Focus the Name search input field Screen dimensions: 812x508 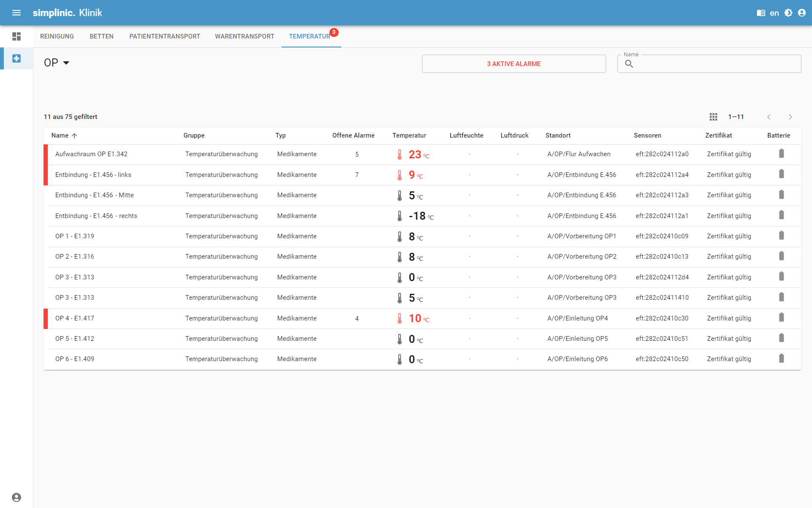tap(715, 64)
